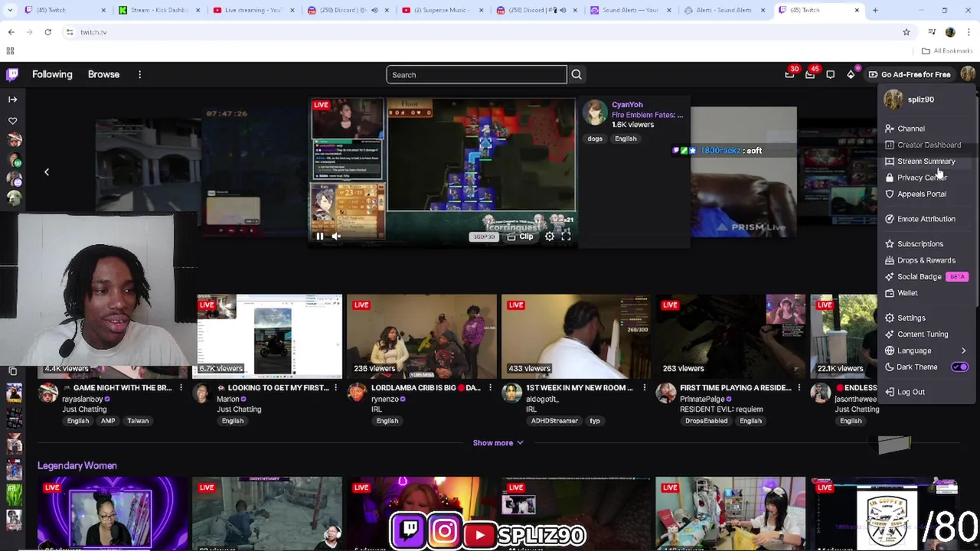The image size is (980, 551).
Task: Open options dots on rayasianboy stream card
Action: pyautogui.click(x=181, y=388)
